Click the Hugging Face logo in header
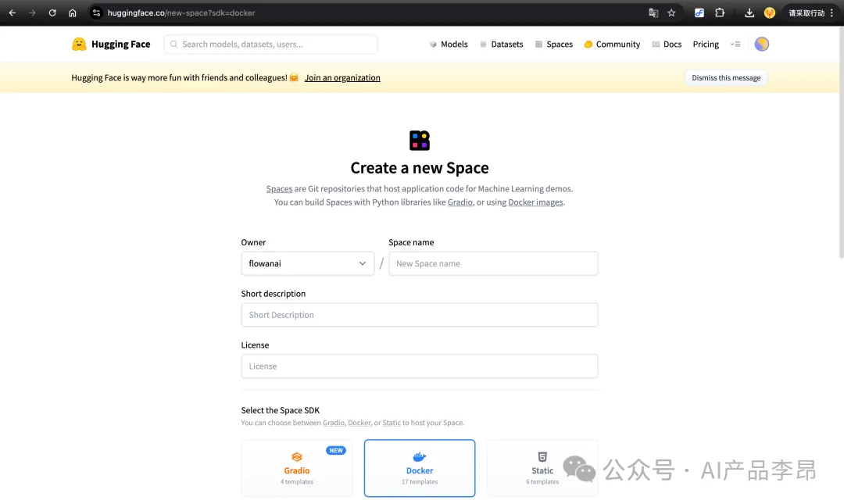The width and height of the screenshot is (844, 504). [111, 45]
